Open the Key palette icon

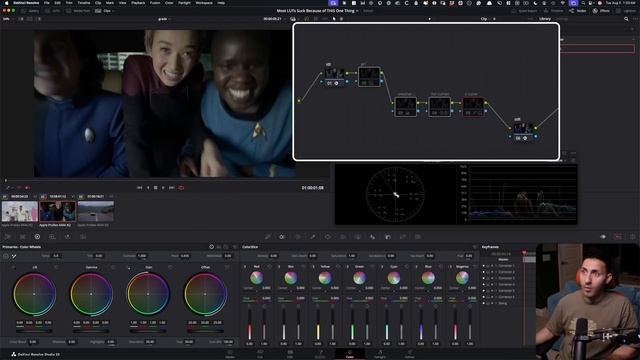coord(388,237)
